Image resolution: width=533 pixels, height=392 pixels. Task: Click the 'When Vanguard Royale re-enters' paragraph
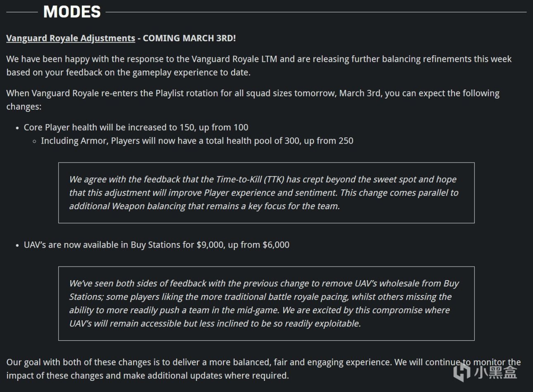tap(253, 99)
